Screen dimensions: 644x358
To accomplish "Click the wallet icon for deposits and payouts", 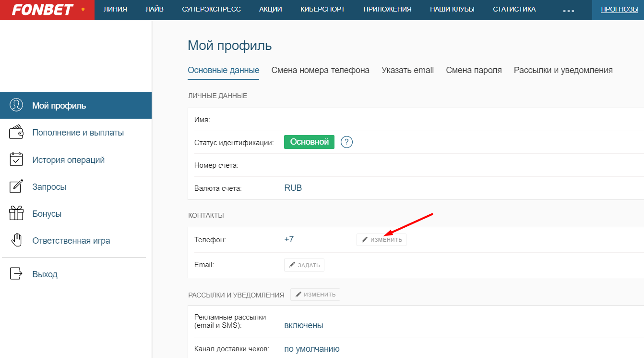I will tap(16, 132).
